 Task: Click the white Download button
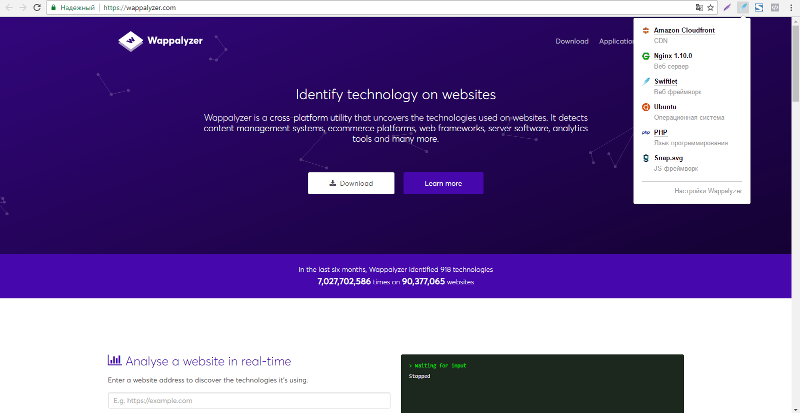click(x=351, y=183)
